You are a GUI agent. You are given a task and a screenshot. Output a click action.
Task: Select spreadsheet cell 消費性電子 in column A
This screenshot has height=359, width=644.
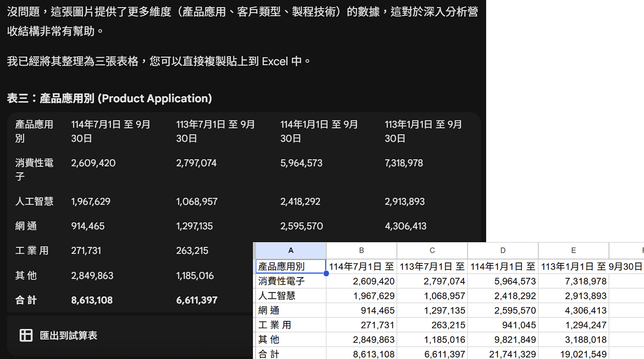(291, 281)
